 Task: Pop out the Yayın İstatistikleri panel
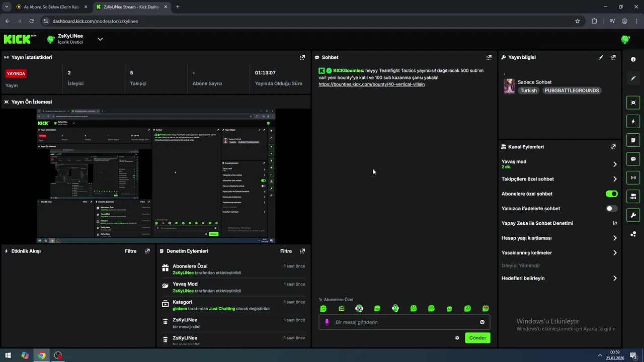tap(302, 57)
